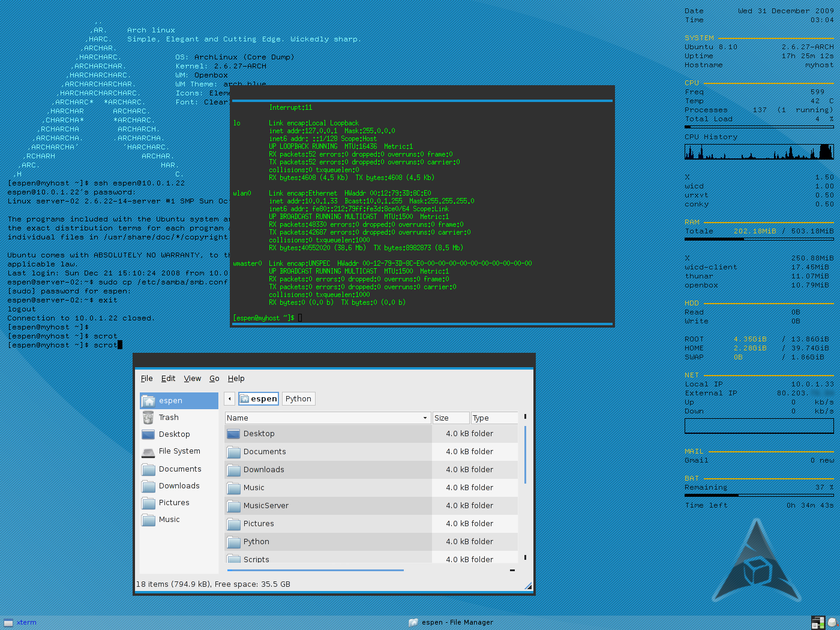The height and width of the screenshot is (630, 840).
Task: Select the Python folder name in list
Action: click(x=256, y=542)
